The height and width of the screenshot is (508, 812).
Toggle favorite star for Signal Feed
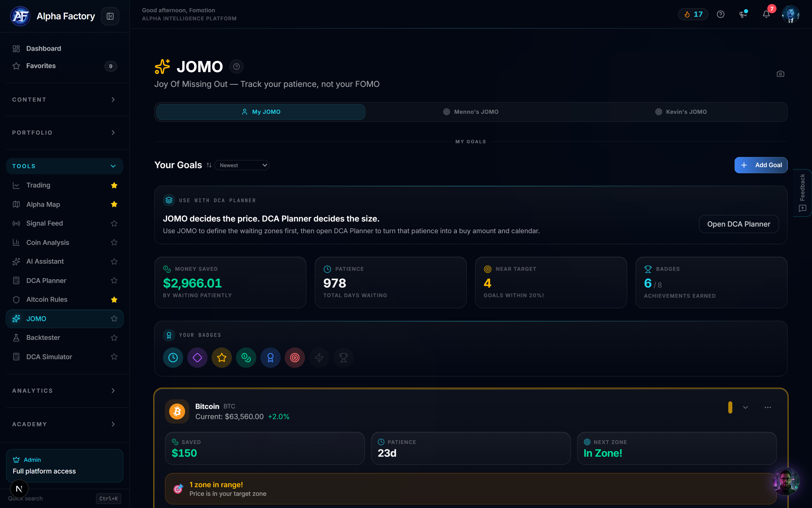[114, 224]
